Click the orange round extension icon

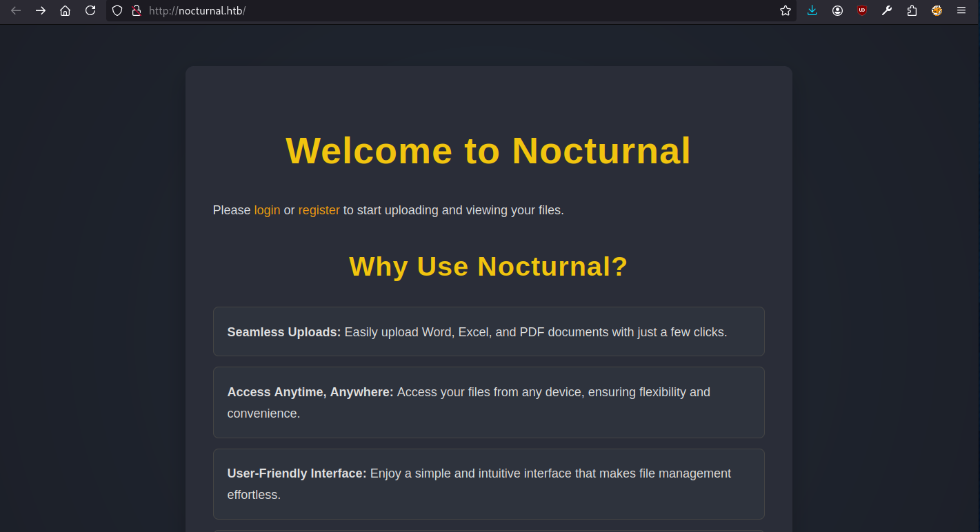click(x=937, y=11)
